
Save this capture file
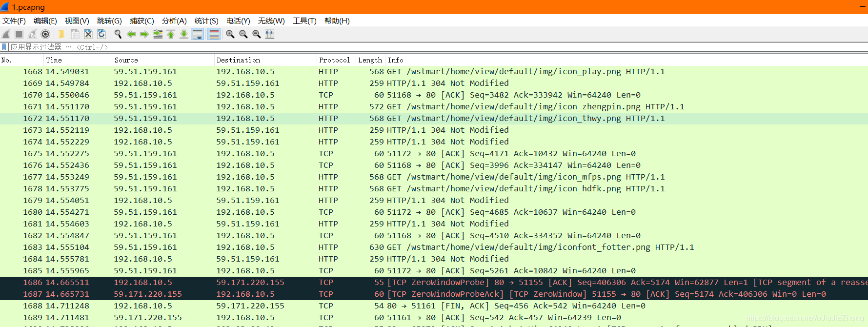click(x=75, y=34)
